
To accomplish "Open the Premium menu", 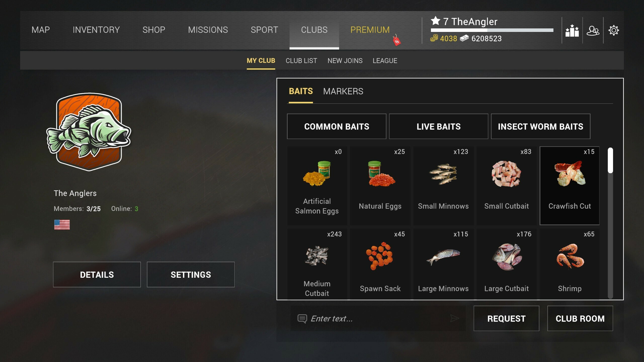I will [370, 30].
